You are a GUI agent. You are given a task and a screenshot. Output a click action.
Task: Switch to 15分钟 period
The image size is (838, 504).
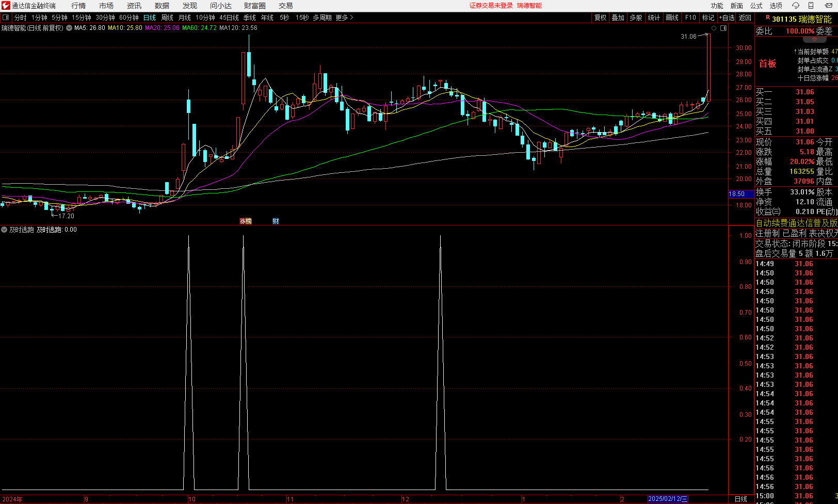82,18
